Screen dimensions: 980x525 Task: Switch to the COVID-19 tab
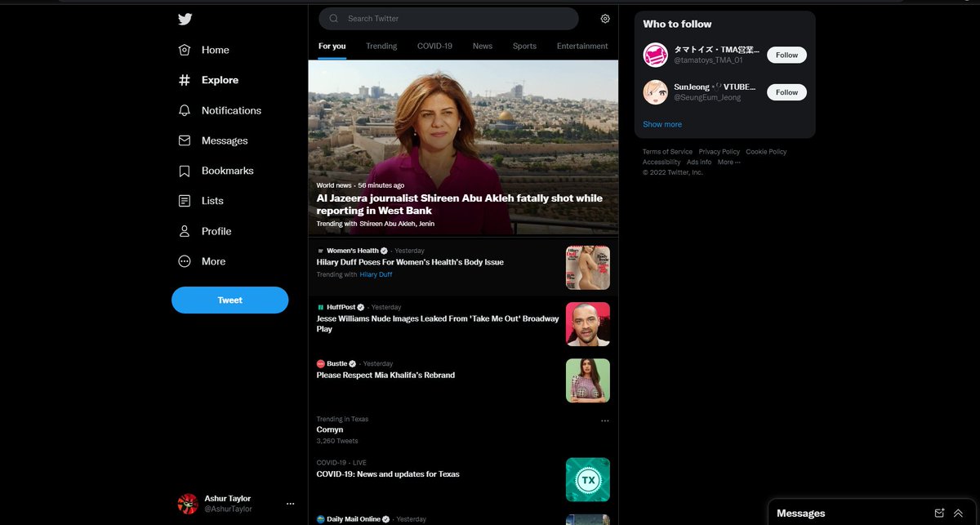[x=434, y=47]
